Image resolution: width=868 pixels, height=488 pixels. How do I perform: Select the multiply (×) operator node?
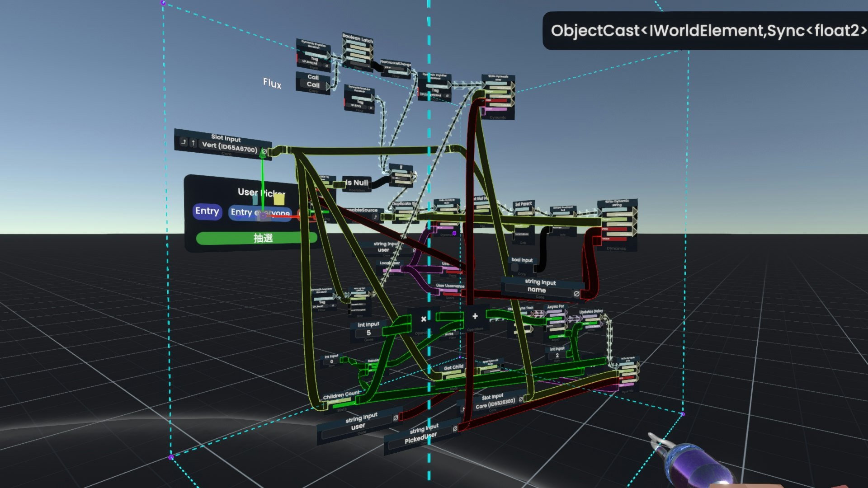click(424, 319)
